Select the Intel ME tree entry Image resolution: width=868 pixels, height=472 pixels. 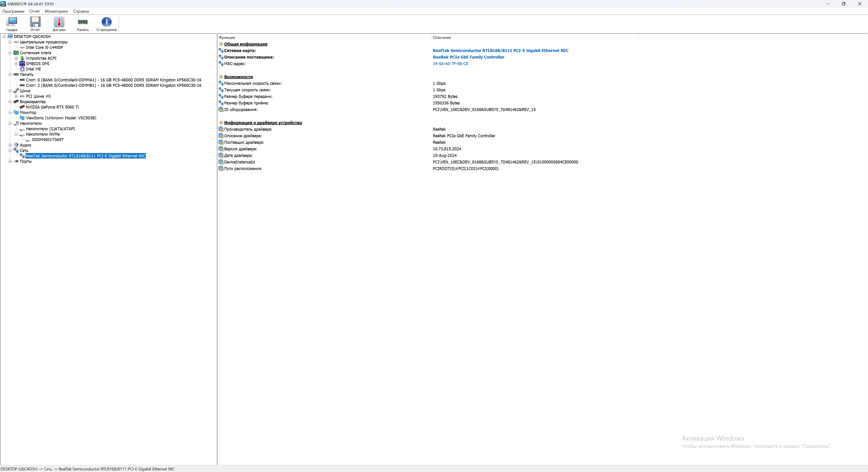[33, 69]
